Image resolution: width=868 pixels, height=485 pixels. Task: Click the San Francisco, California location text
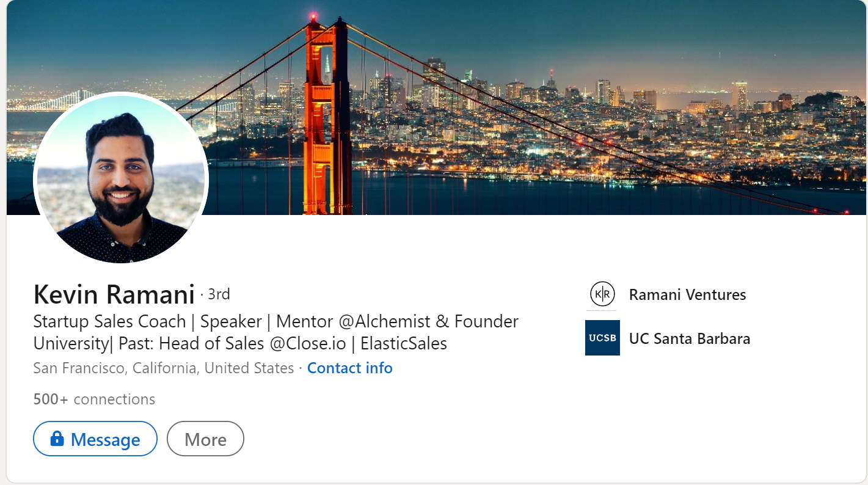(x=163, y=368)
